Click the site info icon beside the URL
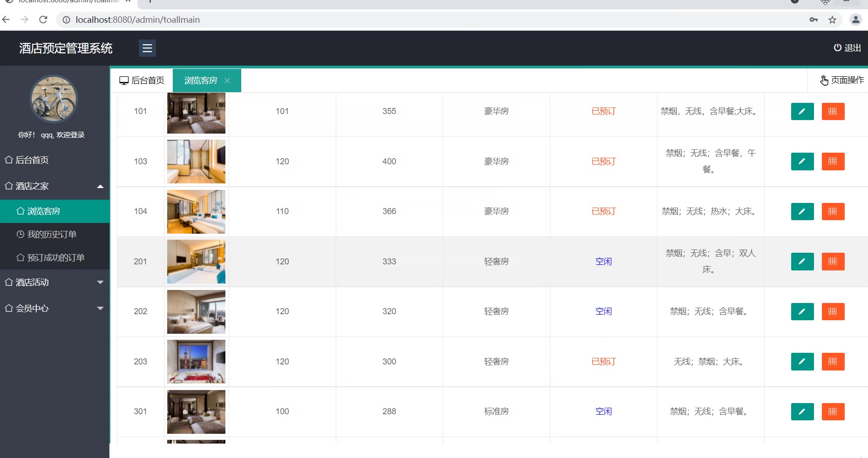 66,20
